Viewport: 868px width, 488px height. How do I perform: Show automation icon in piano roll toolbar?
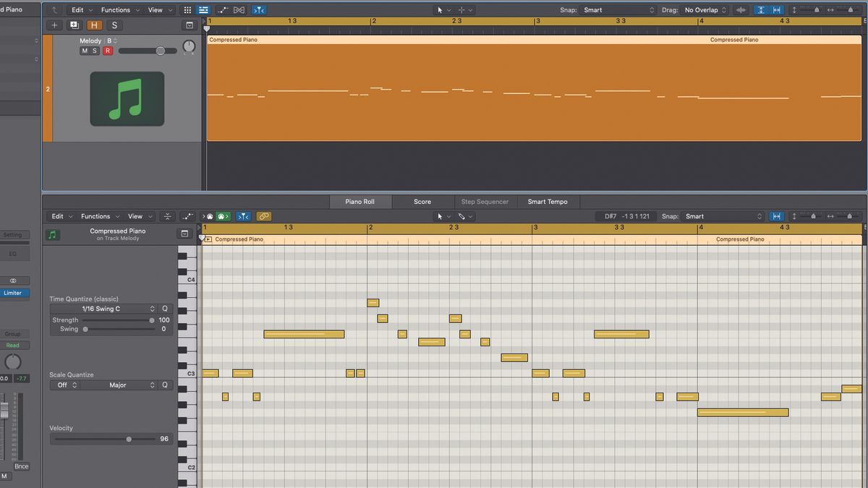pos(188,216)
